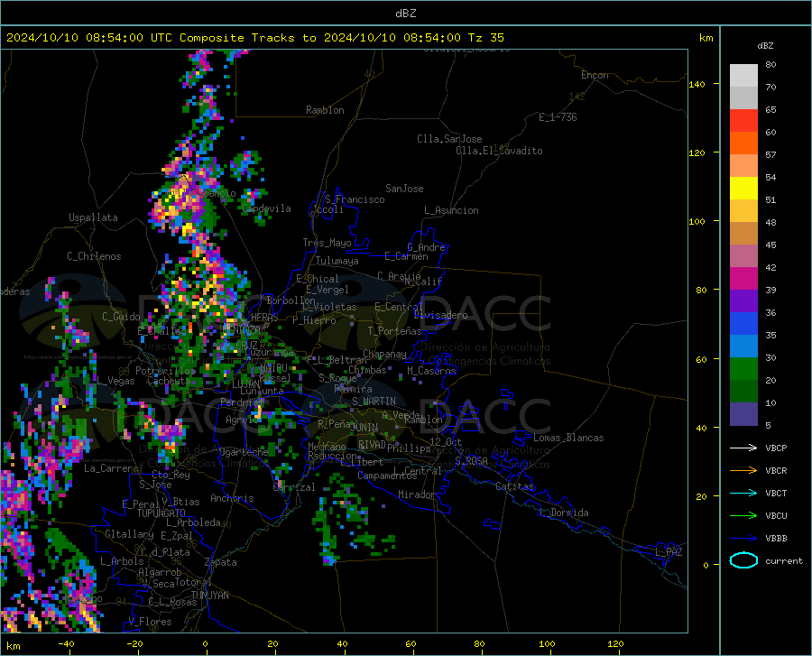Click the 'Ramblon' label near map top

point(325,110)
